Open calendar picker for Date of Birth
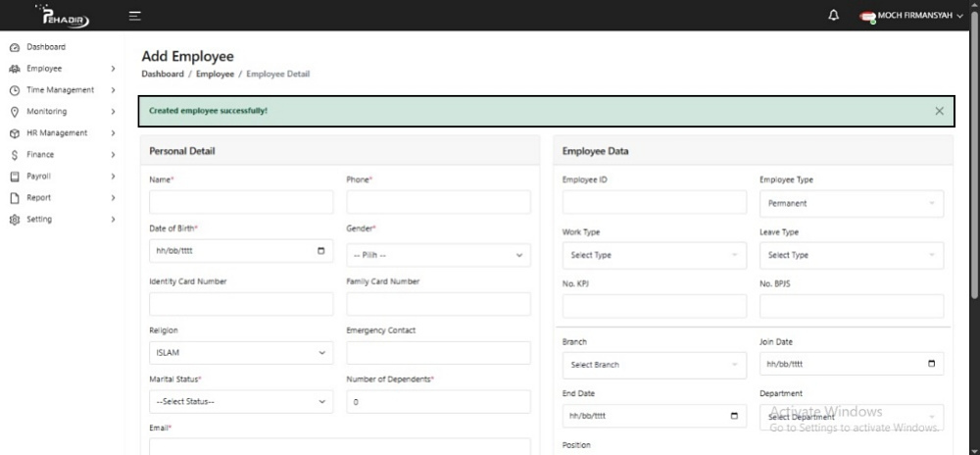The image size is (980, 455). coord(321,251)
